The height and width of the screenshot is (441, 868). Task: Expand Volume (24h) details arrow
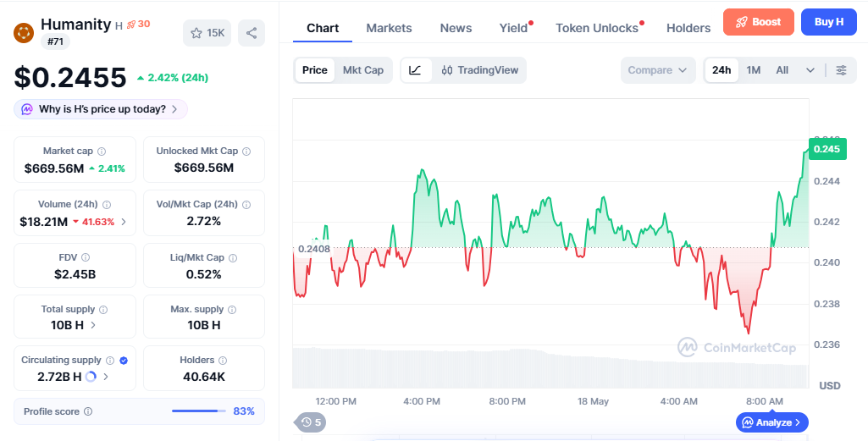pyautogui.click(x=124, y=222)
